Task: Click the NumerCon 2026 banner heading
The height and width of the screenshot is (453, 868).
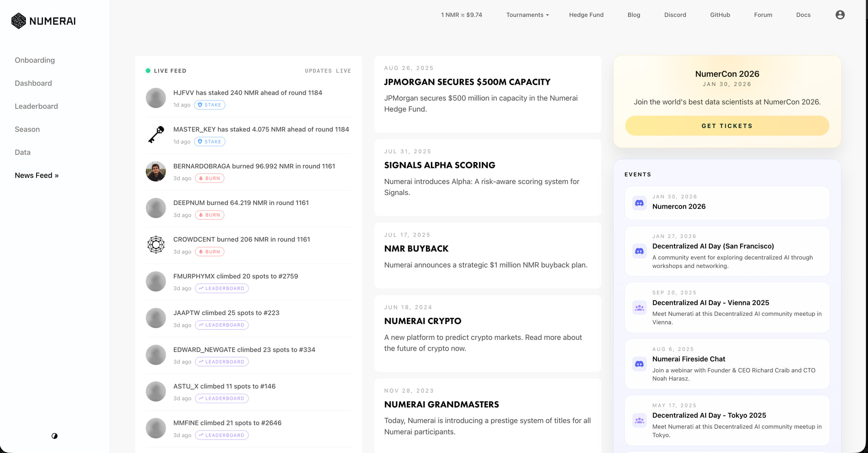Action: pyautogui.click(x=727, y=74)
